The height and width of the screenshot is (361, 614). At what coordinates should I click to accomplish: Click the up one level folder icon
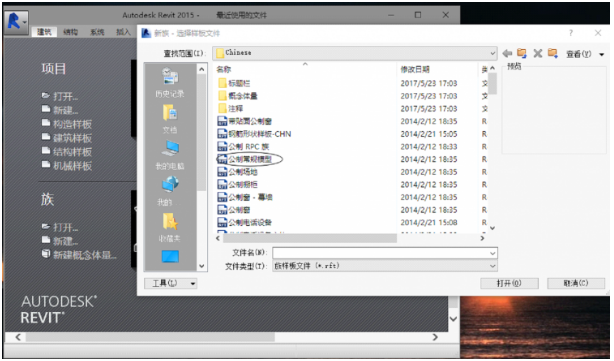click(522, 53)
